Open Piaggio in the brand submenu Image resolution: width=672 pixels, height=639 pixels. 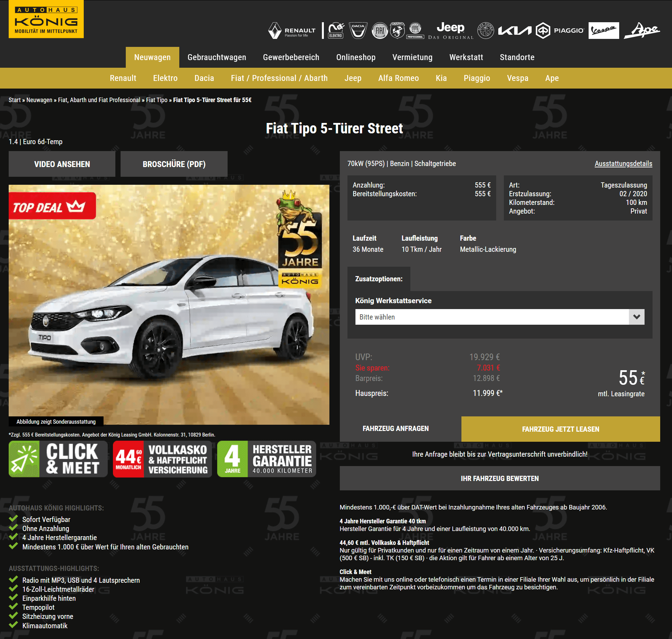coord(477,78)
